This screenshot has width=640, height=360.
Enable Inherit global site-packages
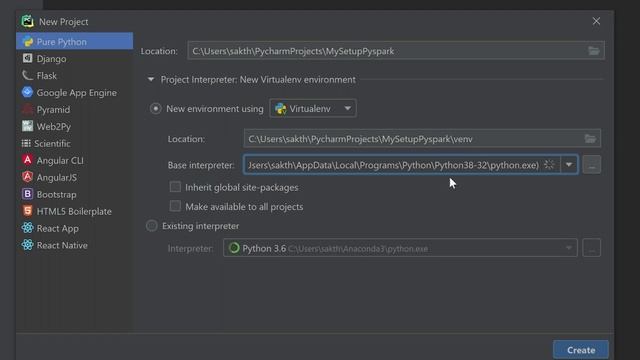coord(175,187)
